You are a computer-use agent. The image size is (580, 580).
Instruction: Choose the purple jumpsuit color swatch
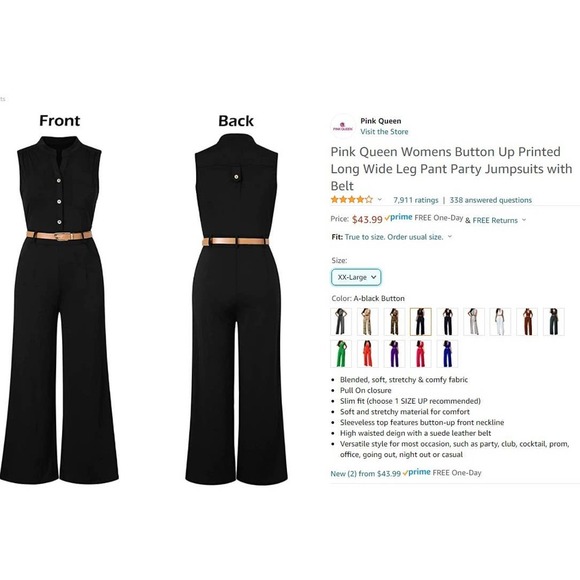394,354
